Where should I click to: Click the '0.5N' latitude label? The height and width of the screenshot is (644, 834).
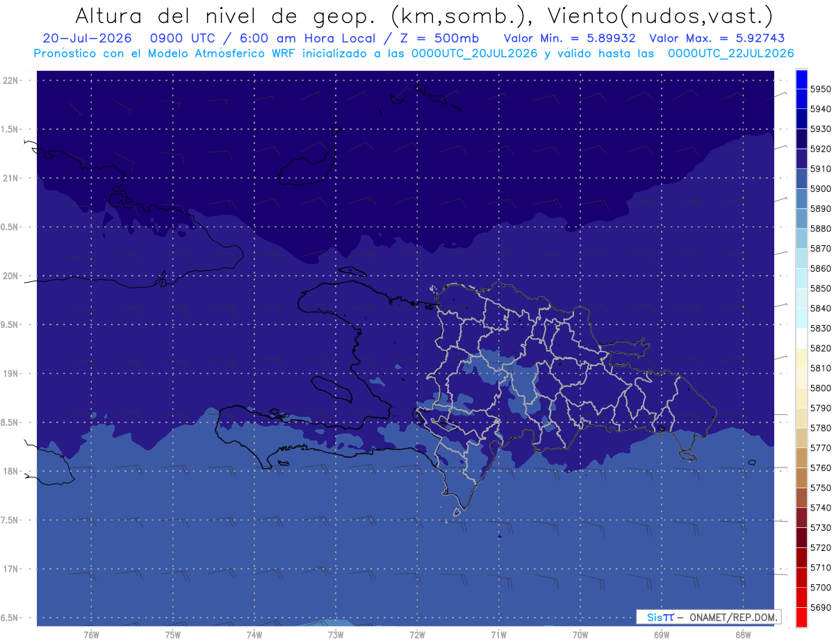pyautogui.click(x=10, y=227)
